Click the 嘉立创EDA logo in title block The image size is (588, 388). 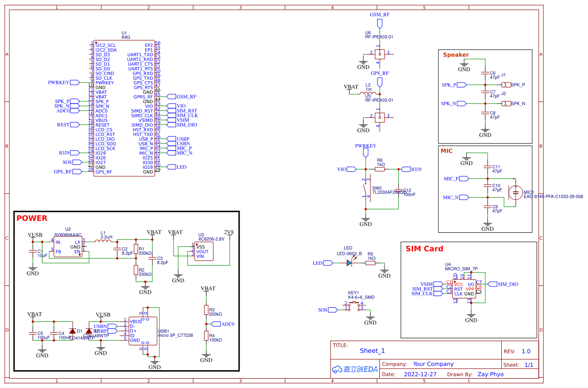click(x=354, y=369)
